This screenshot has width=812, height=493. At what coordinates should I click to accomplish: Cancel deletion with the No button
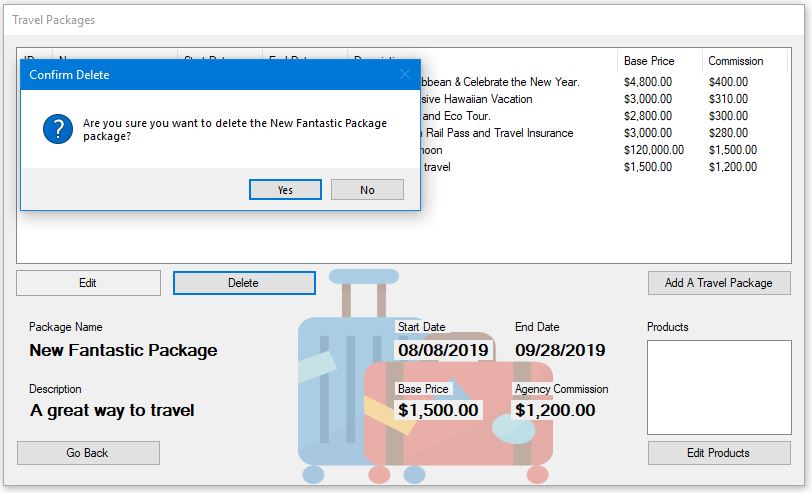pos(367,190)
